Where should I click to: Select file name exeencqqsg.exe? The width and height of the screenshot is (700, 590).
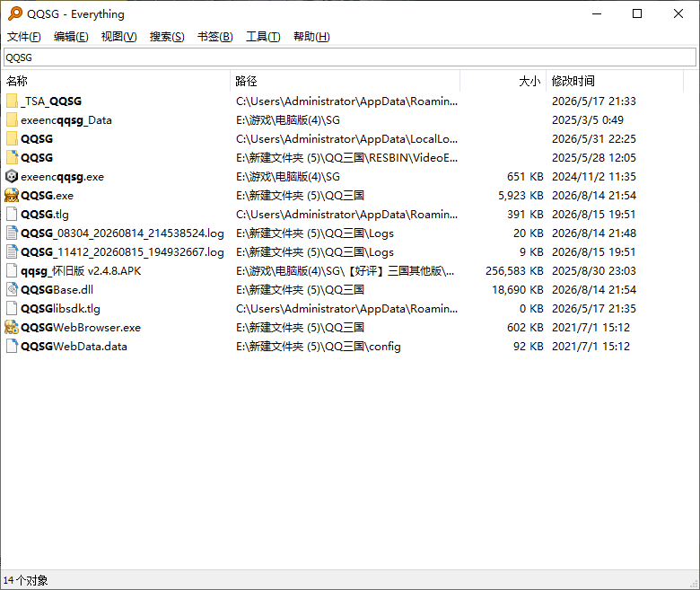(62, 177)
